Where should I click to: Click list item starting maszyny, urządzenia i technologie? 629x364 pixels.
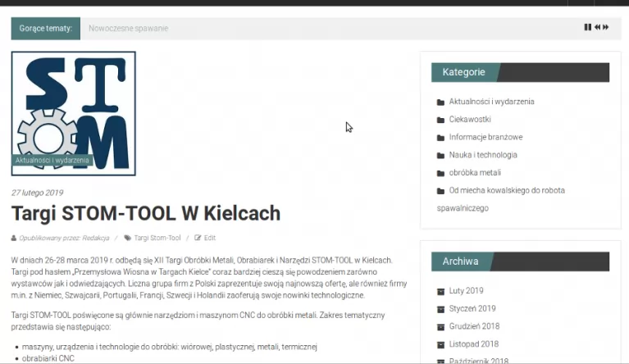169,347
